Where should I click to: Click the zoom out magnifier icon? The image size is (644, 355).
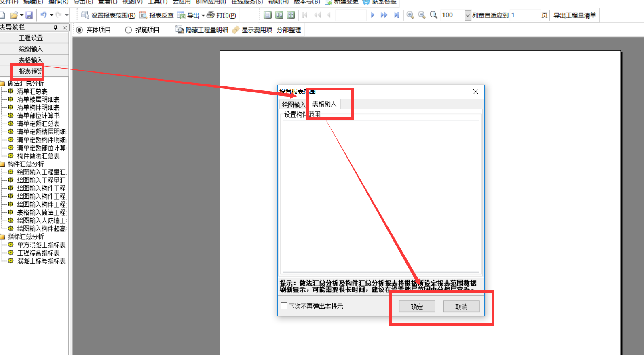click(422, 15)
